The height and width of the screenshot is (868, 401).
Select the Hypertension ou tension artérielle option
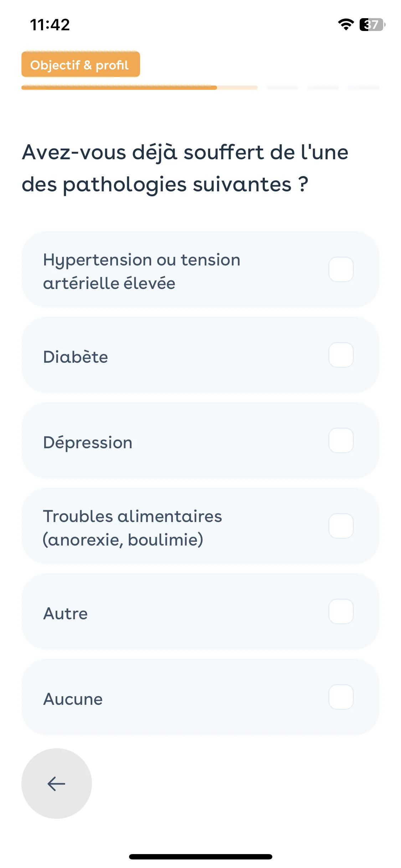tap(200, 269)
